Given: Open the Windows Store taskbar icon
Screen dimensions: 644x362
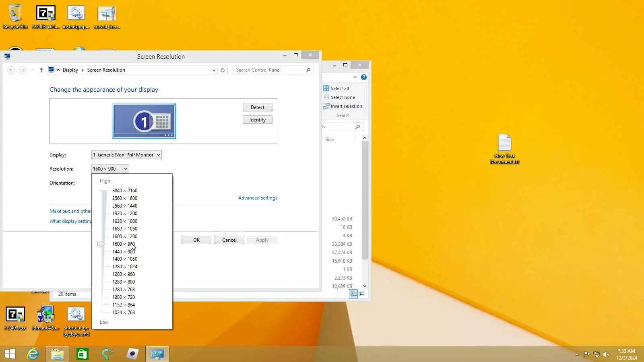Looking at the screenshot, I should 83,354.
